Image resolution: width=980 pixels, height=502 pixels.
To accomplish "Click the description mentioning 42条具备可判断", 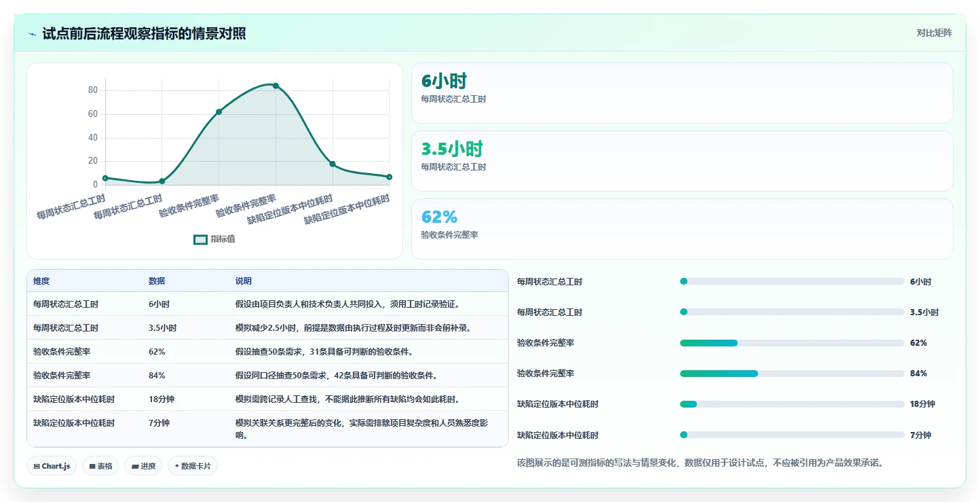I will tap(339, 376).
